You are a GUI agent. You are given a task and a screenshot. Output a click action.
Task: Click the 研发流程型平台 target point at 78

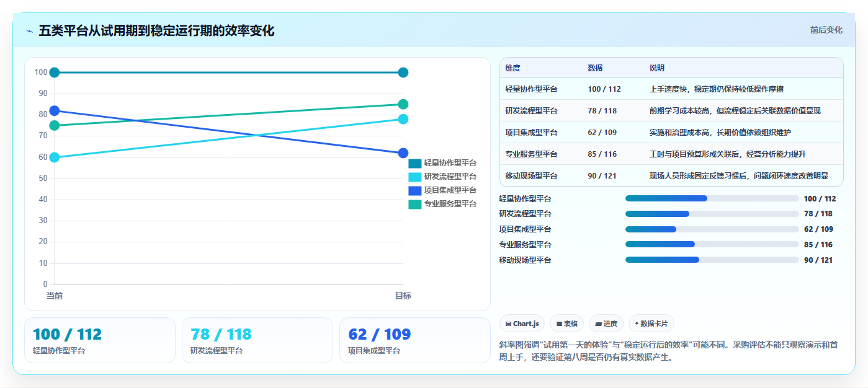403,119
